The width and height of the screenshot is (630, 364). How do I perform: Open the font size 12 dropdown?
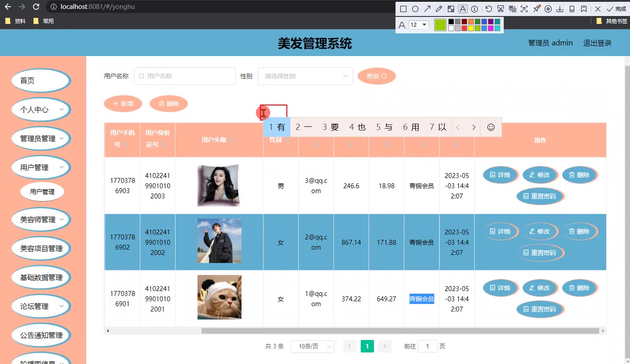point(418,25)
